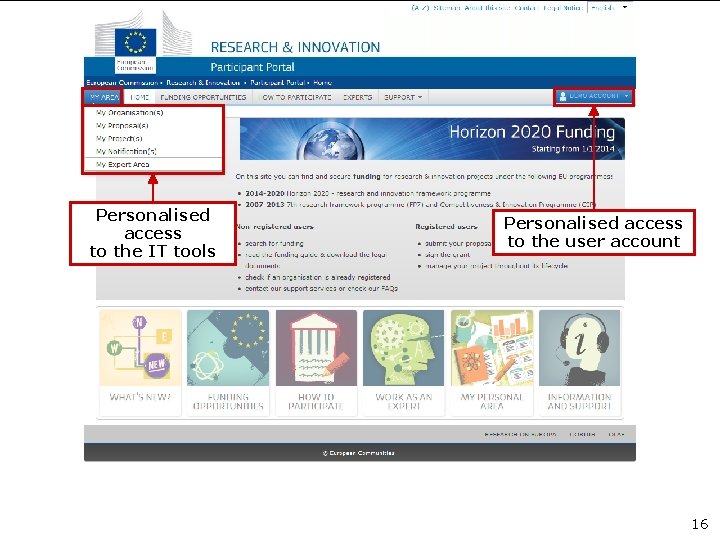The width and height of the screenshot is (720, 540).
Task: Open the English language selector
Action: pyautogui.click(x=608, y=8)
